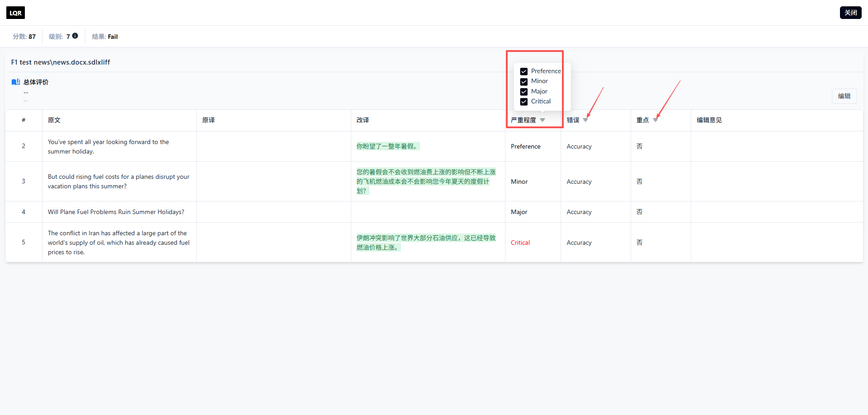
Task: Click the 改译 column header
Action: pyautogui.click(x=363, y=120)
